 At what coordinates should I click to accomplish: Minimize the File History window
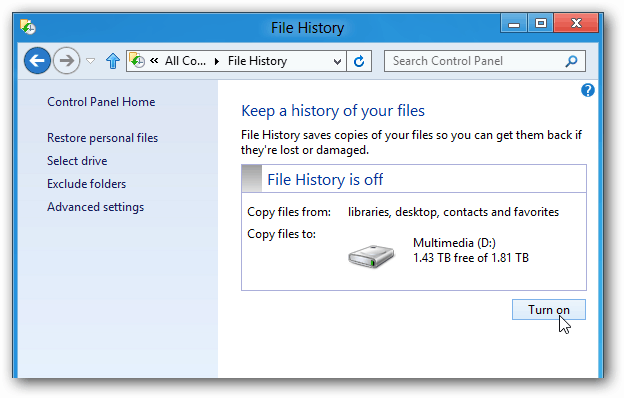(514, 23)
